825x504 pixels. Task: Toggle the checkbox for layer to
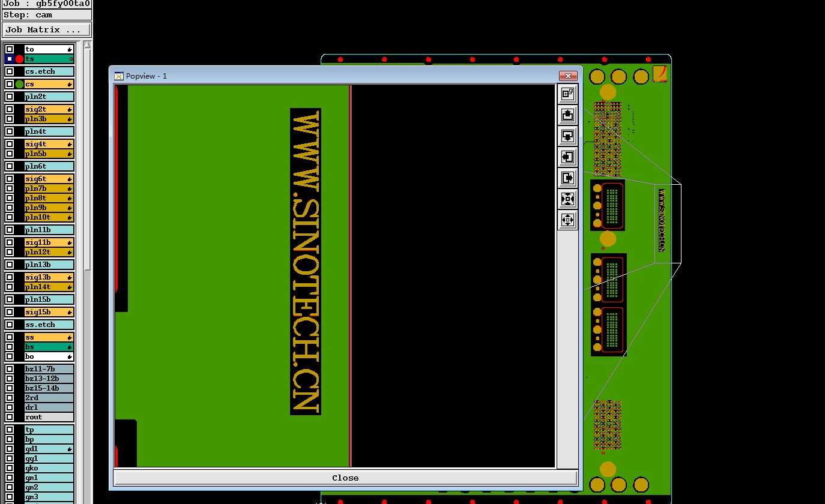[x=10, y=49]
